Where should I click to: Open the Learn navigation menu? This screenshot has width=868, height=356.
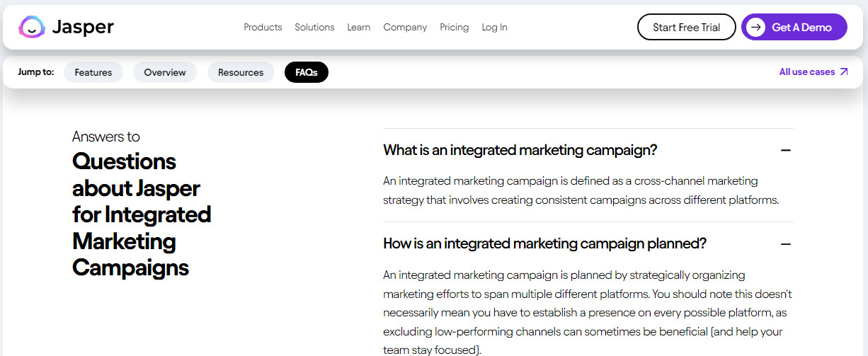359,27
